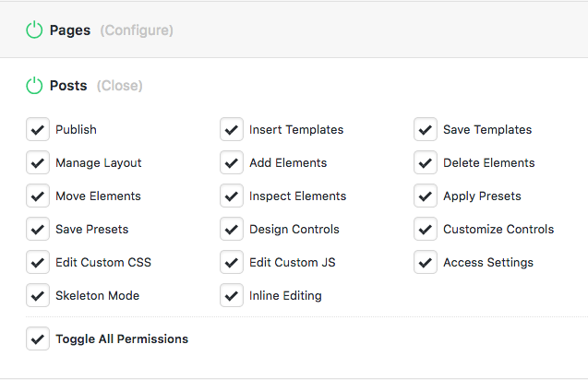Toggle the Pages power icon
The width and height of the screenshot is (588, 380).
(x=34, y=30)
